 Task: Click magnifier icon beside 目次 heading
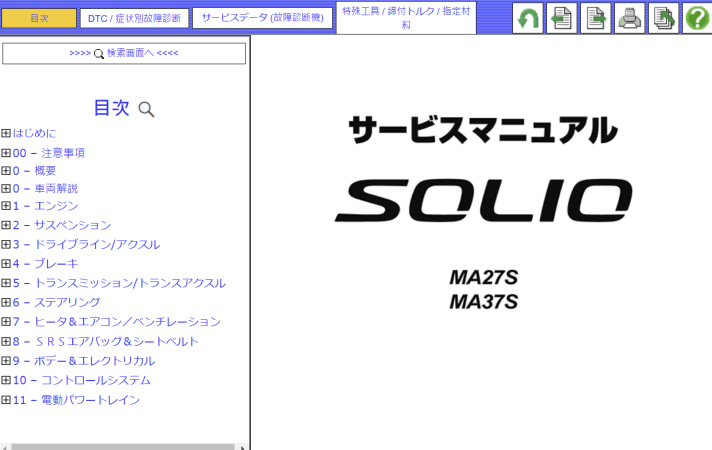pos(146,109)
